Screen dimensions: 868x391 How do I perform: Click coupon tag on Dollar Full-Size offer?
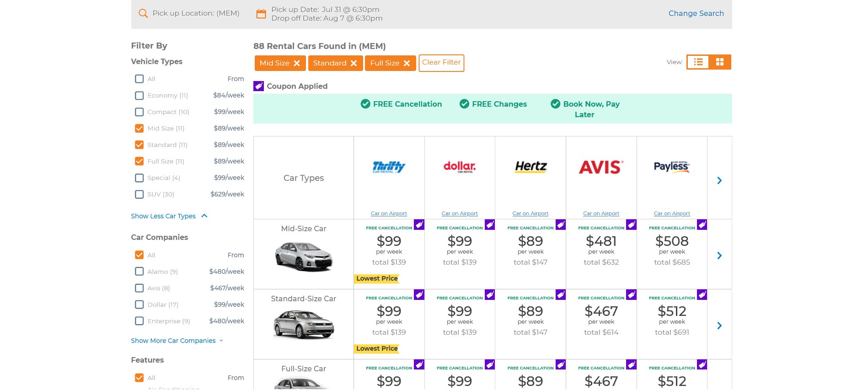coord(490,364)
